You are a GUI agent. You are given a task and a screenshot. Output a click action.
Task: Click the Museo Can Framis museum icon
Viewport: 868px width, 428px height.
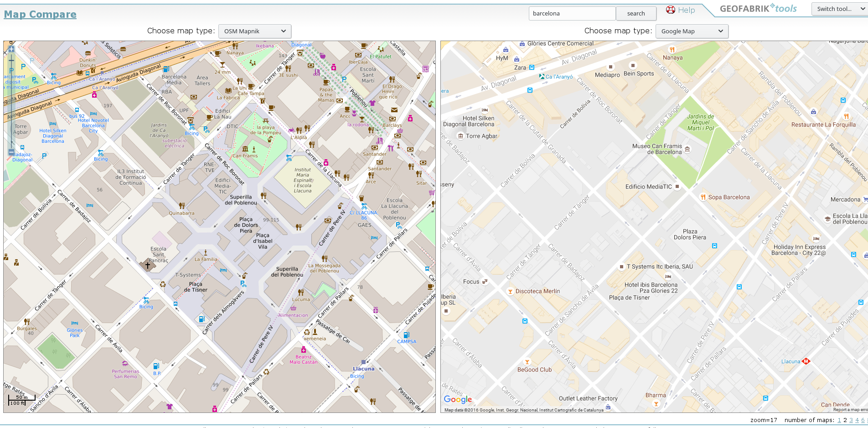tap(687, 149)
